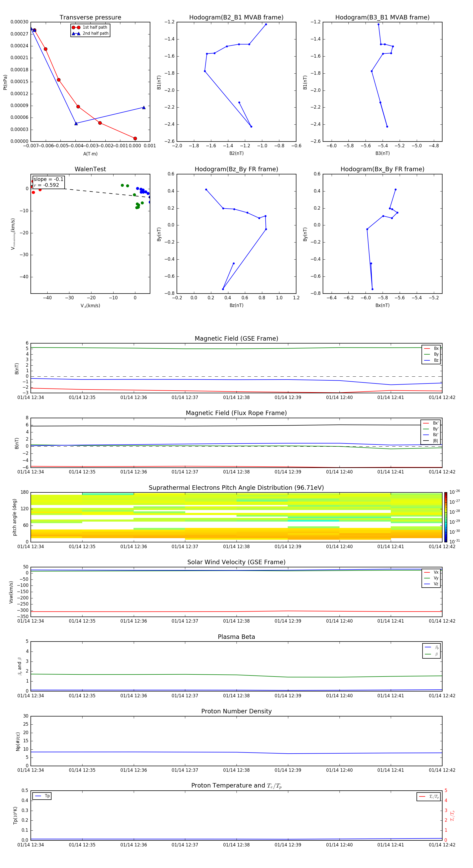Viewport: 473px width, 868px height.
Task: Click the 'pitch angle (deg)' axis label
Action: (x=14, y=517)
